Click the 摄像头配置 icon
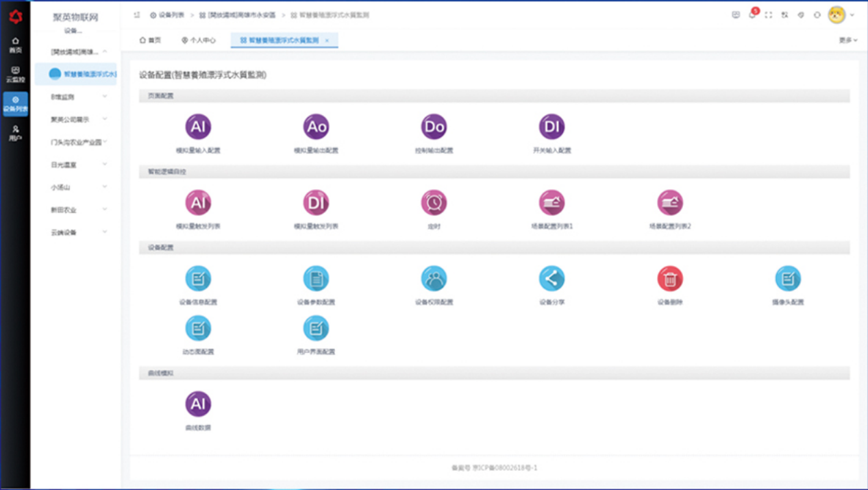The height and width of the screenshot is (490, 868). 788,279
